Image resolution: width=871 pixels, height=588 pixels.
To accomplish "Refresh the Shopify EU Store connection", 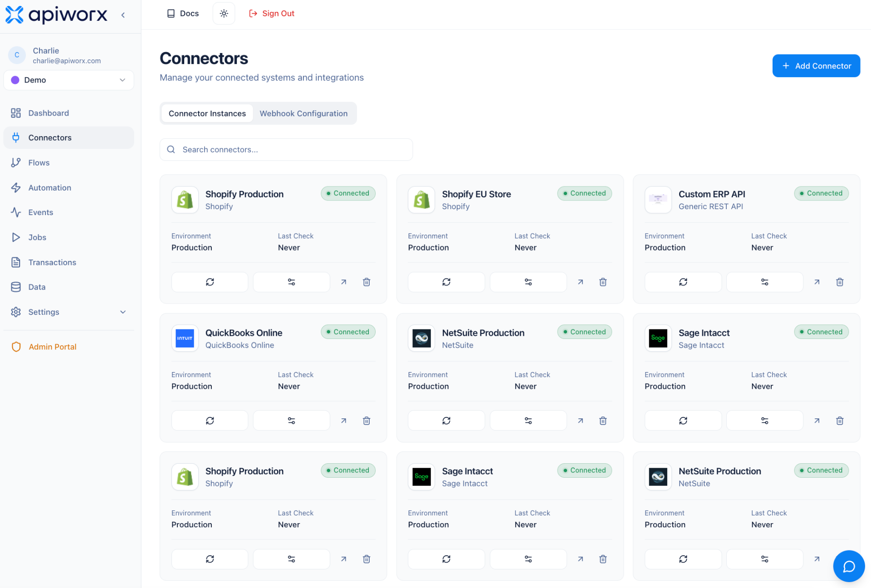I will (x=446, y=282).
